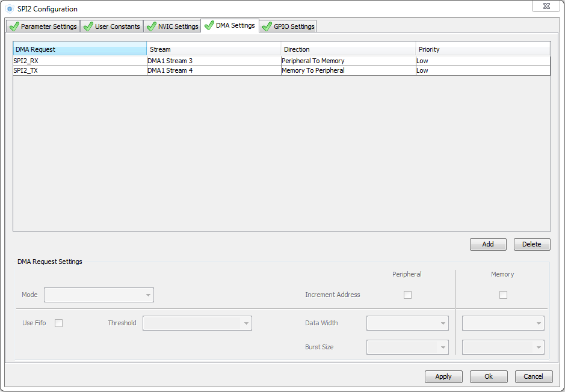Delete the selected DMA request
Screen dimensions: 565x392
[x=532, y=244]
